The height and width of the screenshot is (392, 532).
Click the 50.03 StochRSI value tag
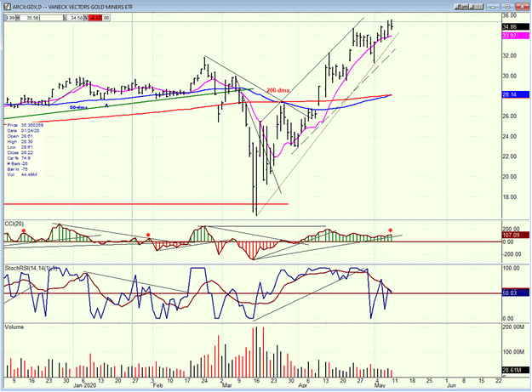(515, 293)
